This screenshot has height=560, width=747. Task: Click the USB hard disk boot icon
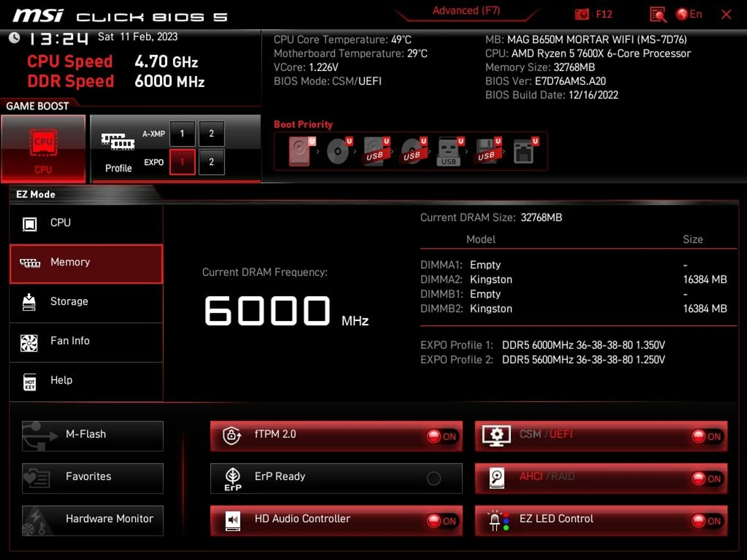pyautogui.click(x=375, y=151)
